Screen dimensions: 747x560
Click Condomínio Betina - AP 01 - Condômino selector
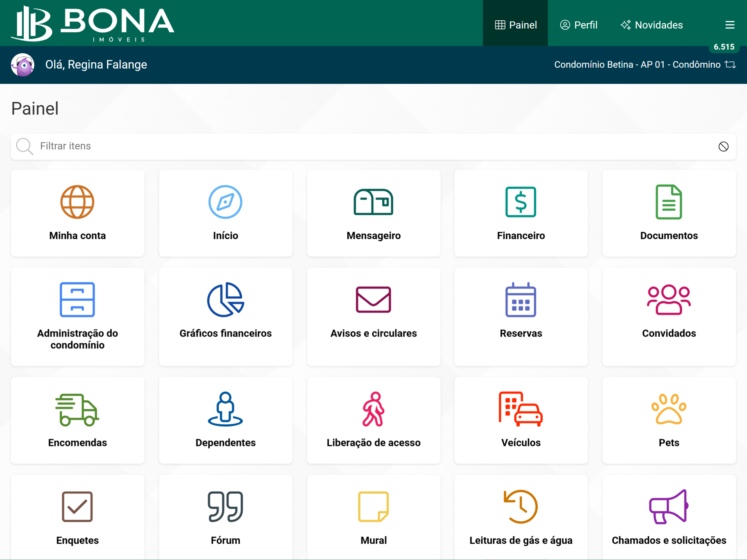[x=644, y=65]
